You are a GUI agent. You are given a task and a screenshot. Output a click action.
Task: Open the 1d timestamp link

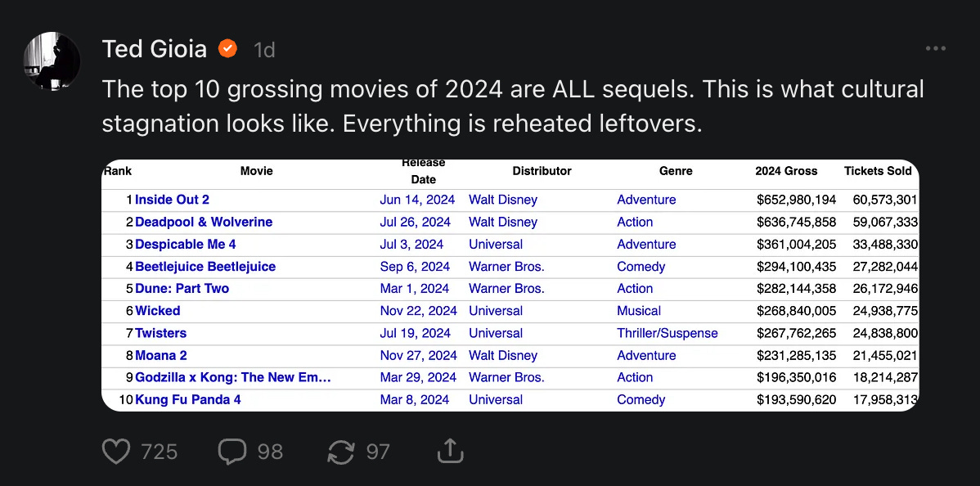pos(264,50)
